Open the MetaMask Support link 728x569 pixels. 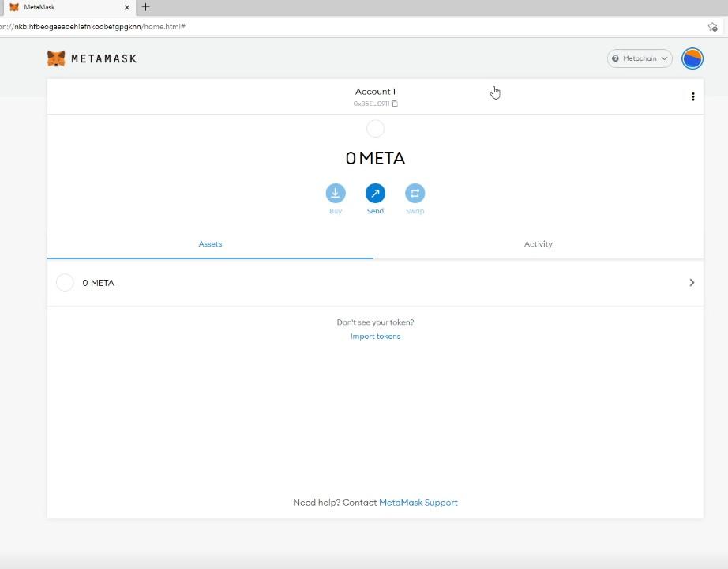pos(418,503)
